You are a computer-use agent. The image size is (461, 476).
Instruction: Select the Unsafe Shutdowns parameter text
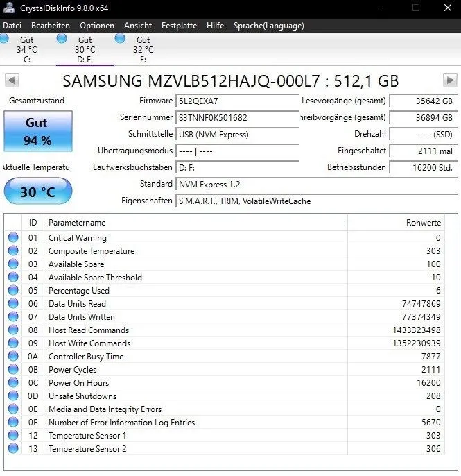click(x=82, y=396)
